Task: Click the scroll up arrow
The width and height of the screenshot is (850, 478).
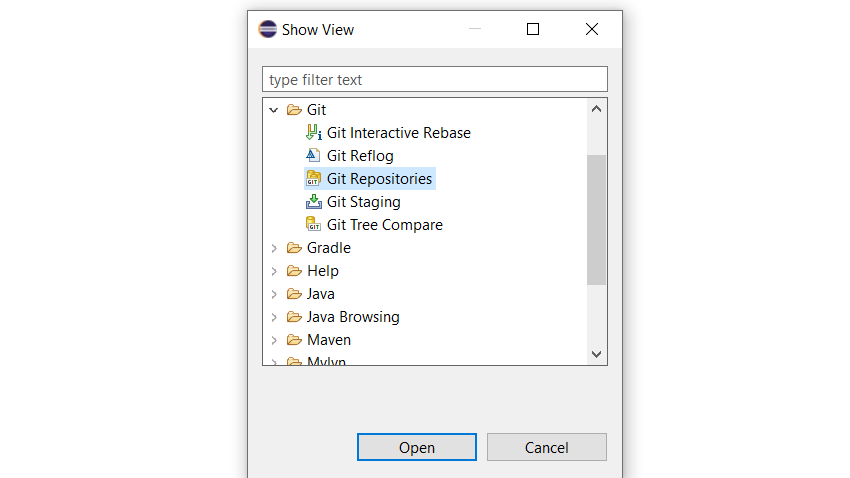Action: coord(597,109)
